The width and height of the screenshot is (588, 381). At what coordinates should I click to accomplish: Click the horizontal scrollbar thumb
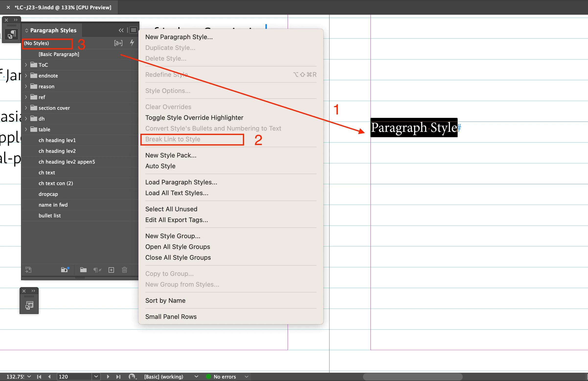click(412, 377)
